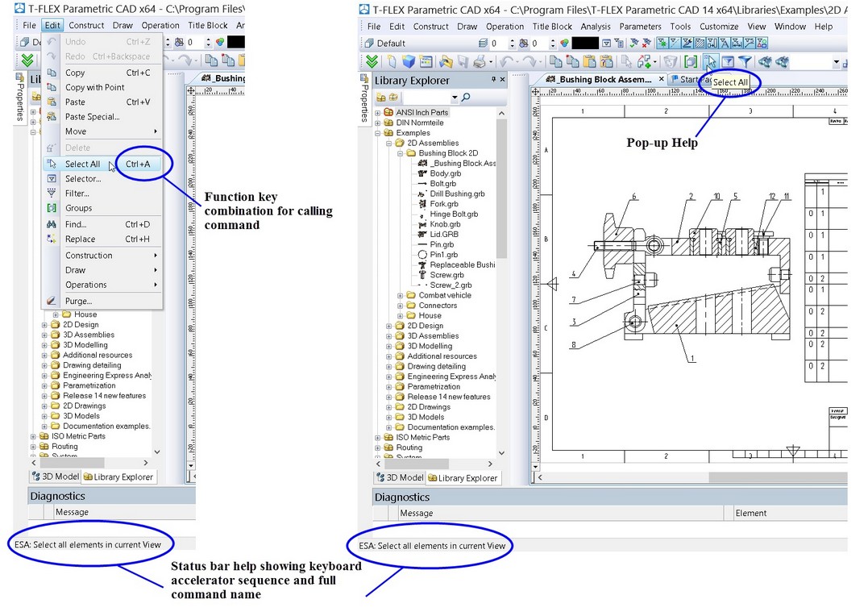Open Construction submenu in Edit menu
868x616 pixels.
point(102,256)
